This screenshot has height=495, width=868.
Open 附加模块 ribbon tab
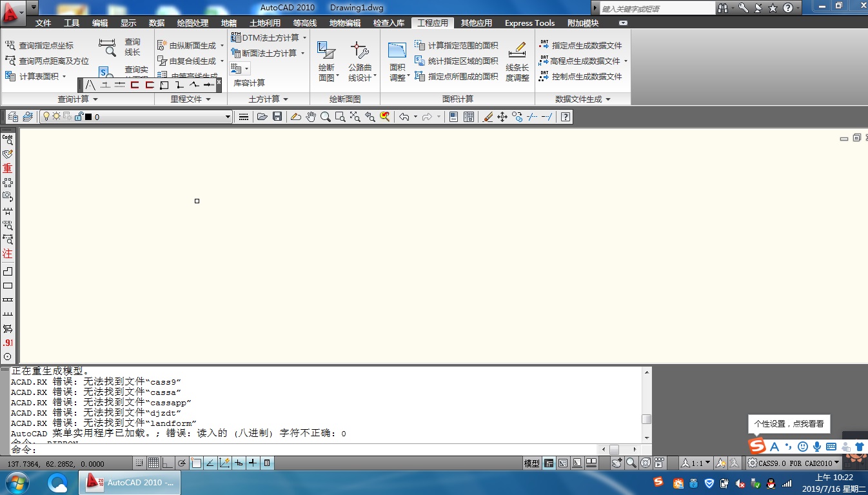pos(583,23)
